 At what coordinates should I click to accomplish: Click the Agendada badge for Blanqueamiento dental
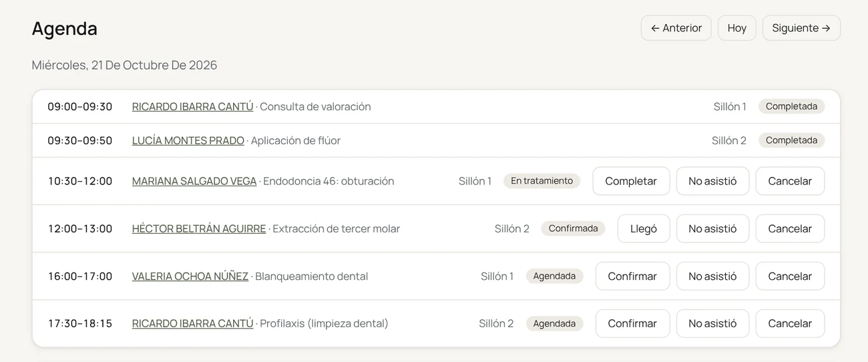pos(554,276)
